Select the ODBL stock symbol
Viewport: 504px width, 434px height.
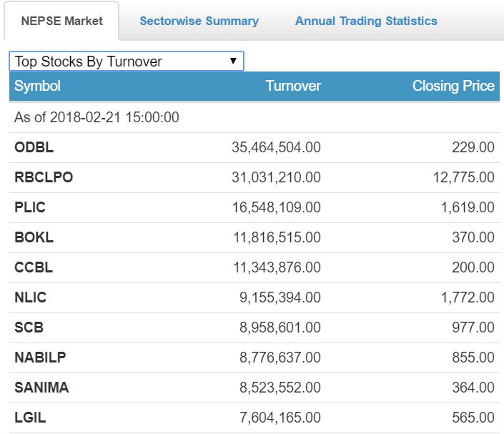(34, 147)
